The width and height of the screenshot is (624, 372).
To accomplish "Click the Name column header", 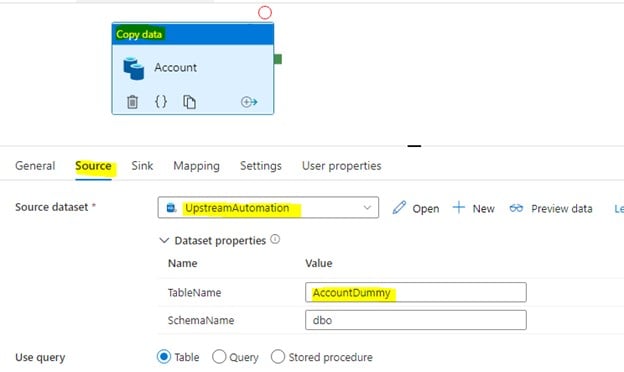I will pyautogui.click(x=182, y=263).
